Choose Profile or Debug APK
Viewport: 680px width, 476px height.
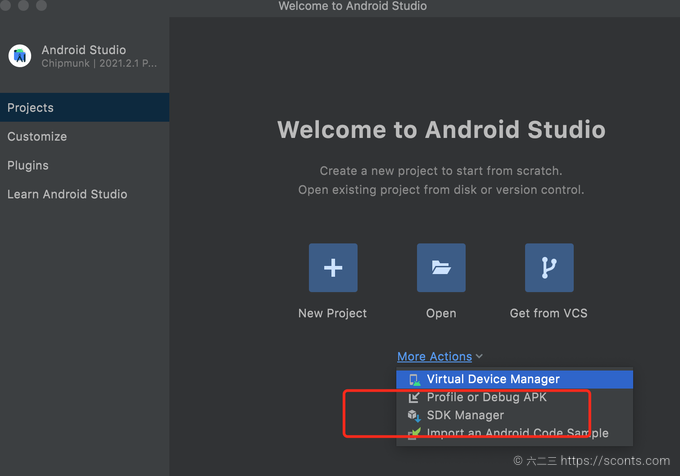514,398
